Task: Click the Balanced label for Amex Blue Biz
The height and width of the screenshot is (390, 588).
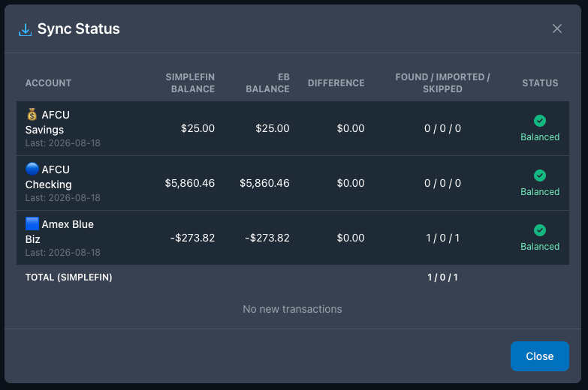Action: [540, 247]
